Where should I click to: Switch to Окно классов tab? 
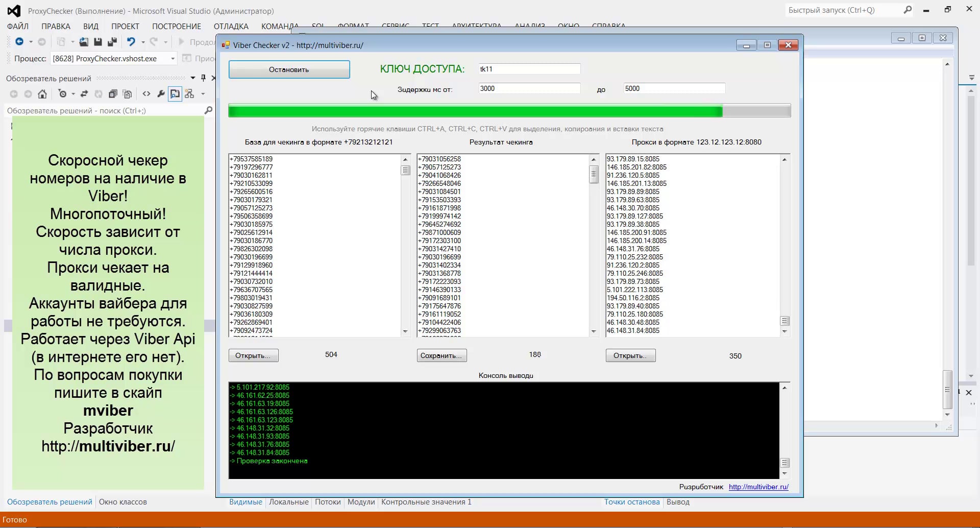[123, 502]
